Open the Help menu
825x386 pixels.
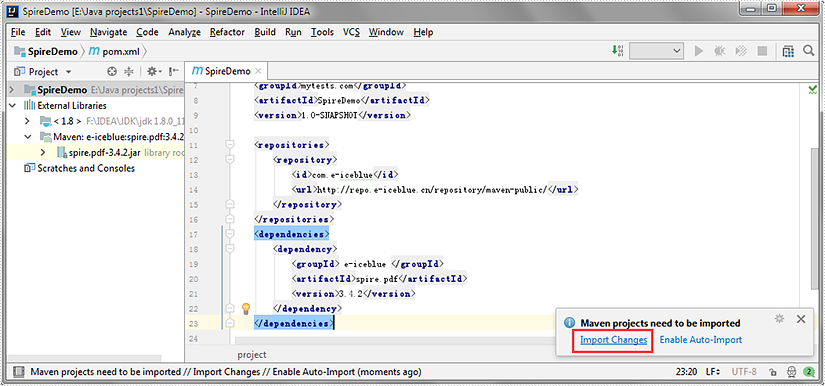(423, 32)
